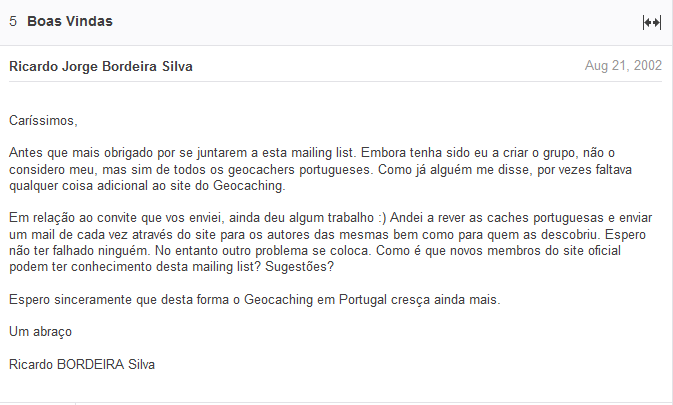
Task: Toggle the fixed-width expand icon
Action: coord(652,22)
